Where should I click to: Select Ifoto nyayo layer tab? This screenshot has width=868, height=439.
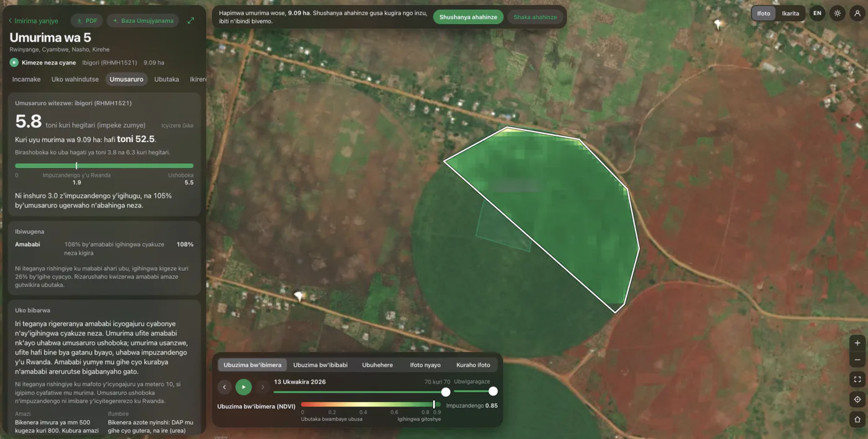(x=425, y=365)
